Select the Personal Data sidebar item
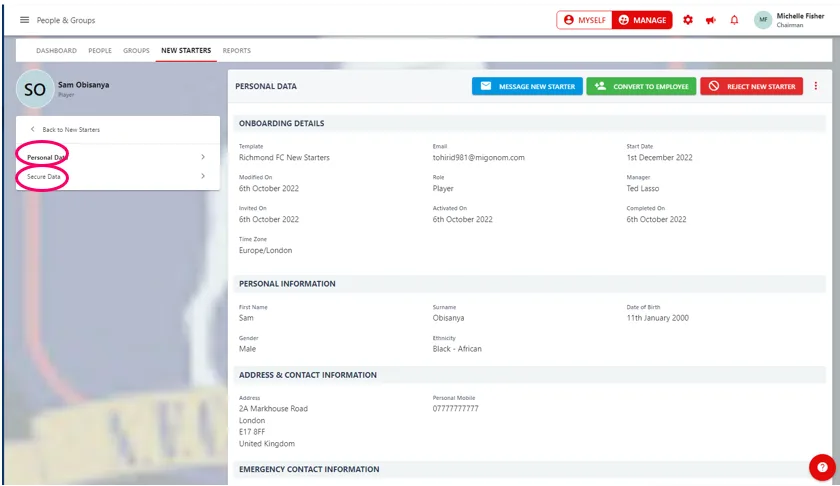Screen dimensions: 840x486 (x=118, y=157)
